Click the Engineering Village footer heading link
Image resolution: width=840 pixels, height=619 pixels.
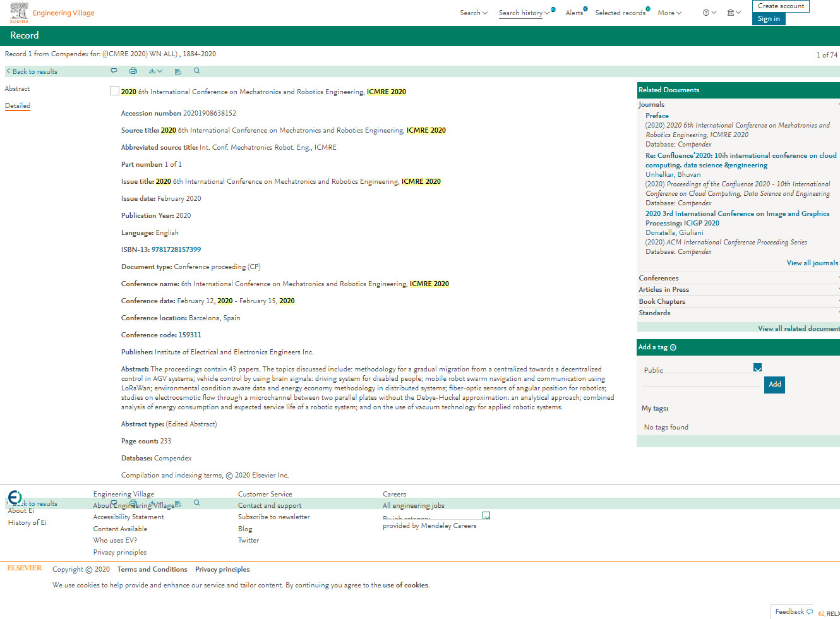[123, 494]
